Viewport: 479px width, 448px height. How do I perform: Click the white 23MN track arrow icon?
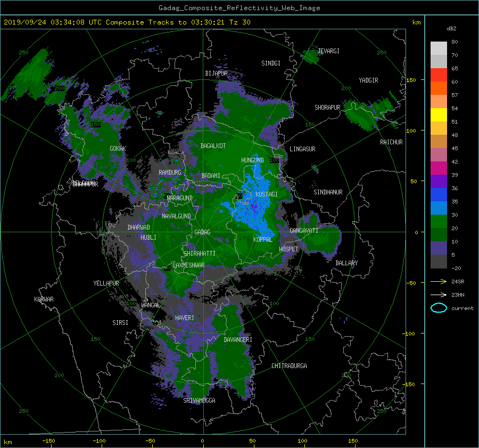(439, 295)
